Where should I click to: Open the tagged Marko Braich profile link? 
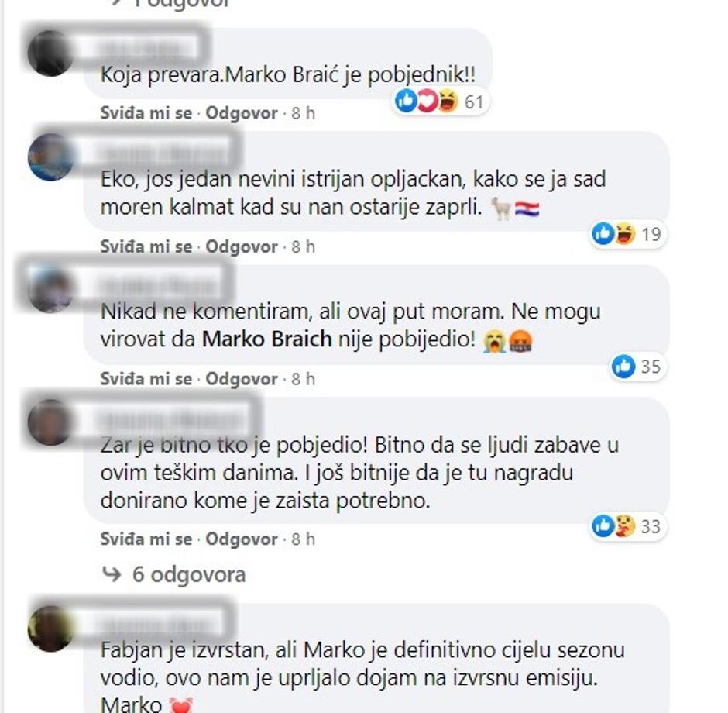[x=267, y=339]
